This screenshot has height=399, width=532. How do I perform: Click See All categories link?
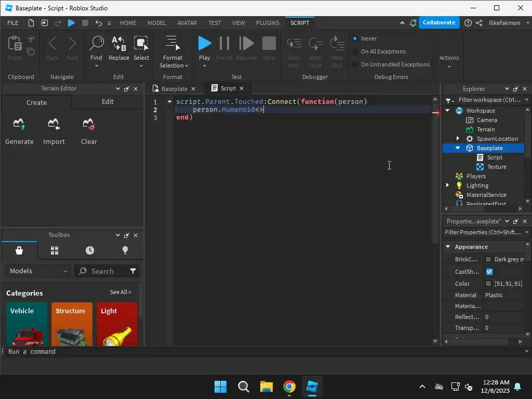tap(121, 292)
